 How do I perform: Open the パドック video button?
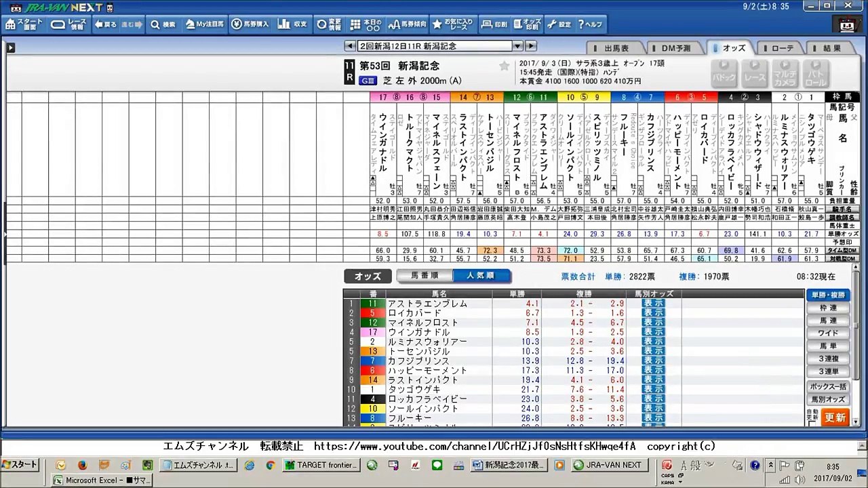724,73
